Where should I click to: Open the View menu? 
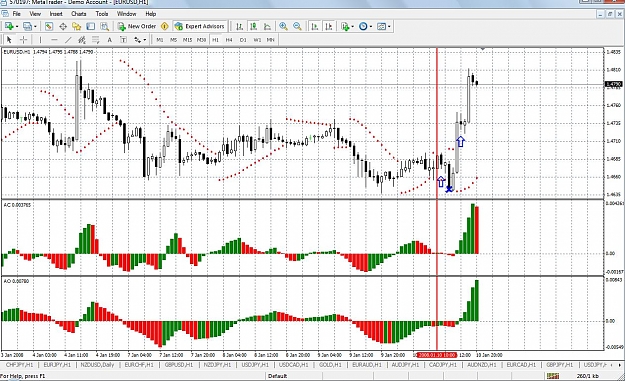(35, 14)
